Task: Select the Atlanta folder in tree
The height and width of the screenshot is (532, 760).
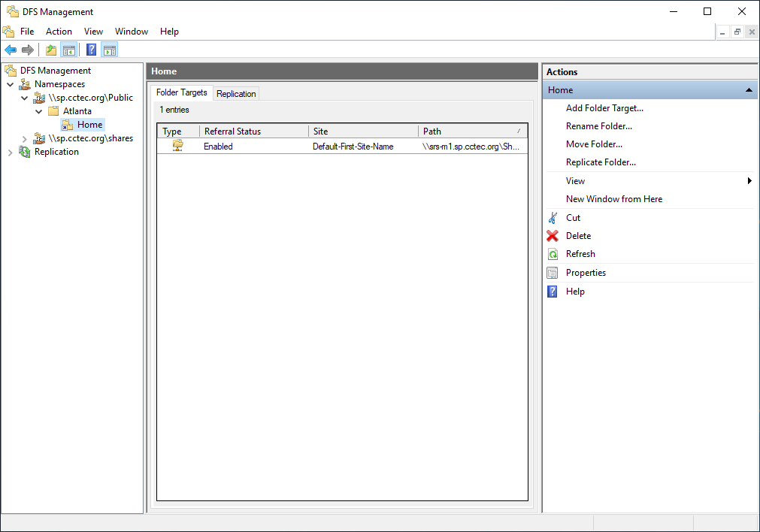Action: click(77, 111)
